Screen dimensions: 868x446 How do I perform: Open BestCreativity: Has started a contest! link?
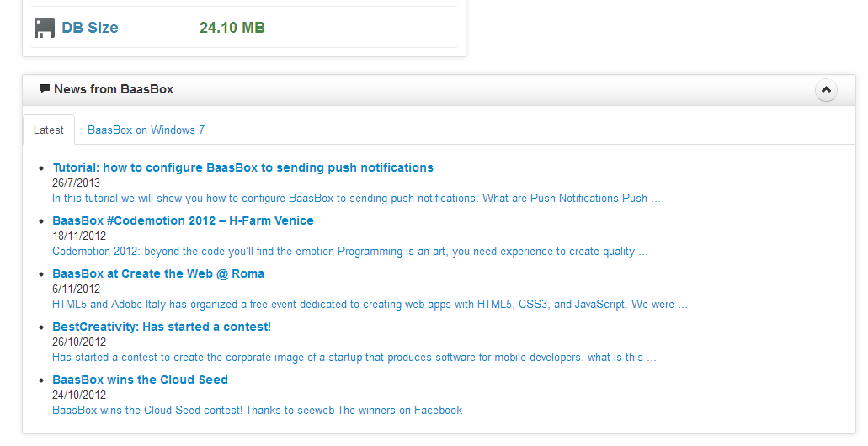click(162, 327)
